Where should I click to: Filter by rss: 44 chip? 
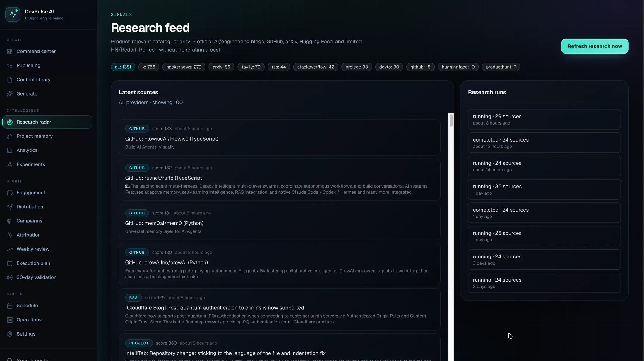tap(279, 67)
